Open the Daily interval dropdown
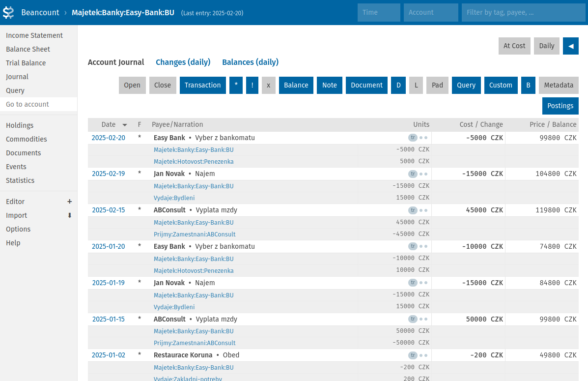Viewport: 588px width, 381px height. pyautogui.click(x=546, y=46)
